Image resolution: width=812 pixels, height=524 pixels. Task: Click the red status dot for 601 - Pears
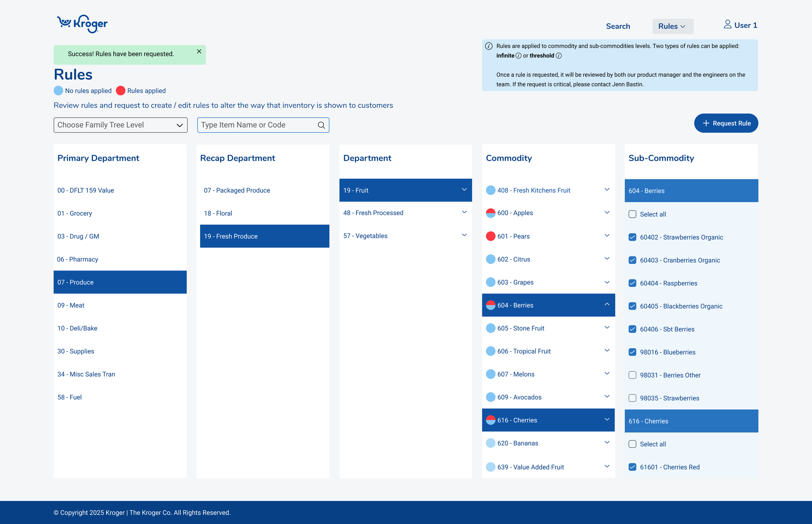[490, 236]
